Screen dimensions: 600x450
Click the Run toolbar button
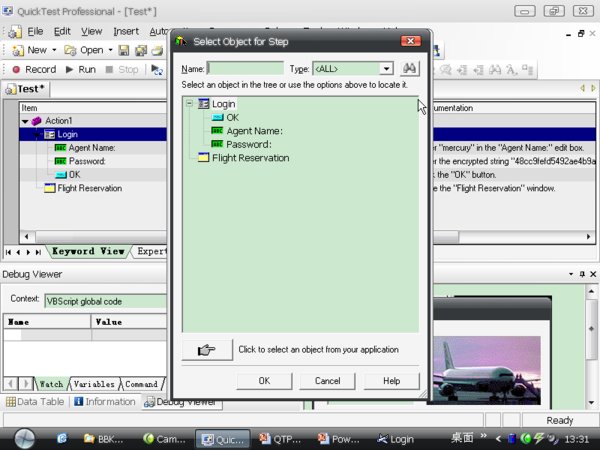80,69
